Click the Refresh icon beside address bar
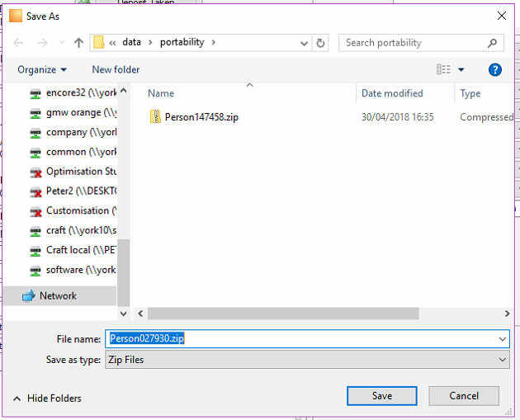The image size is (520, 420). 320,43
